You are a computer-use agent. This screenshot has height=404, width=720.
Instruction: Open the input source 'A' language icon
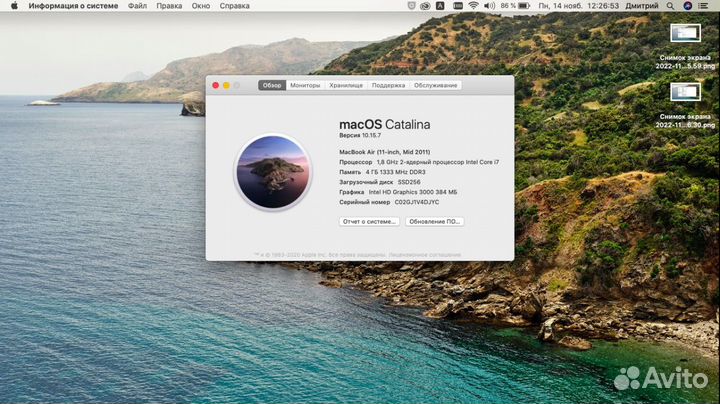440,6
